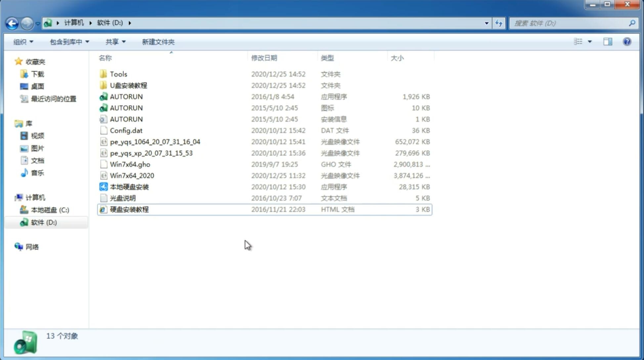Image resolution: width=644 pixels, height=360 pixels.
Task: Select 软件 (D:) drive in sidebar
Action: click(44, 222)
